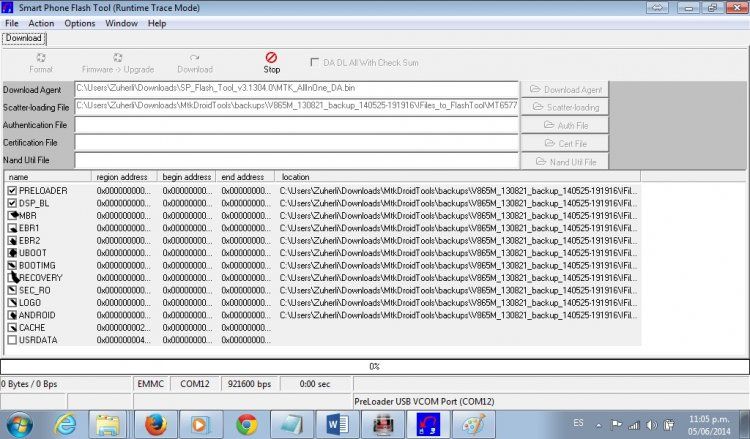Viewport: 750px width, 439px height.
Task: Click the Nand Util File field
Action: pyautogui.click(x=297, y=160)
